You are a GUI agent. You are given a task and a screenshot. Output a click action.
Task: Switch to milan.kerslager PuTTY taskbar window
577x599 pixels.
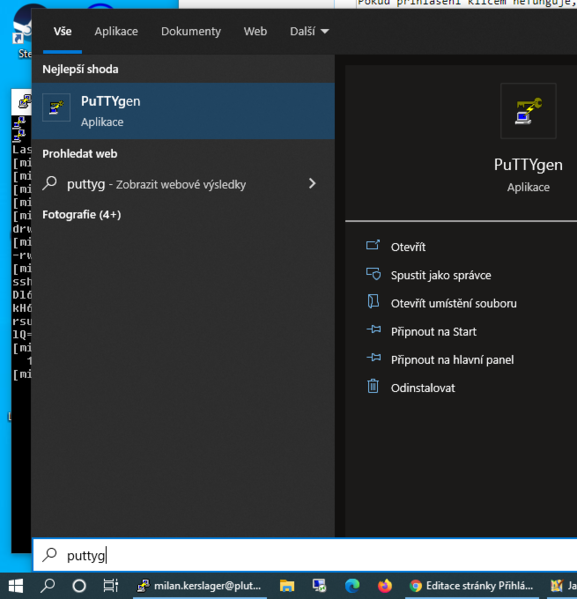click(199, 586)
